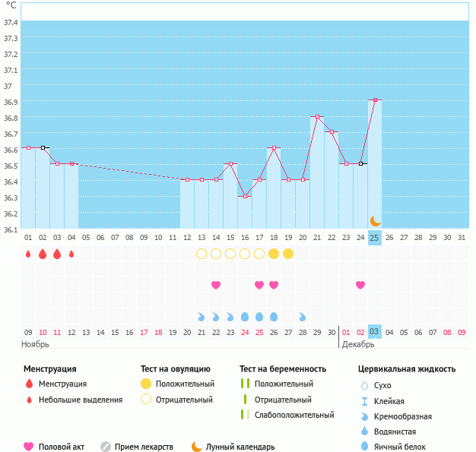
Task: Click the menstruation drop on cycle day 01
Action: point(28,254)
